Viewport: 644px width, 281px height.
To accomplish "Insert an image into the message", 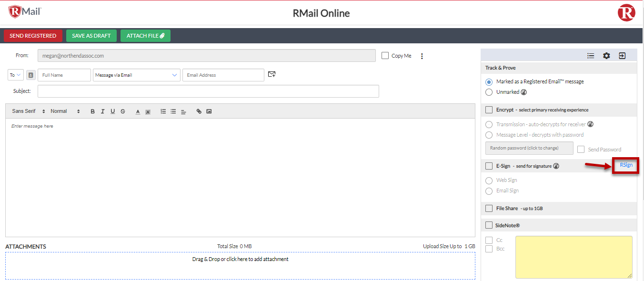I will point(209,111).
